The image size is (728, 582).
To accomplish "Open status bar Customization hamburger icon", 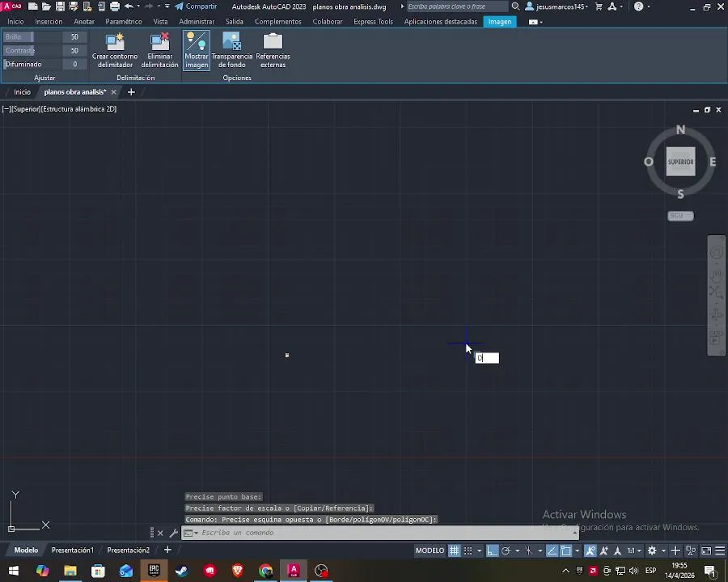I will click(720, 550).
